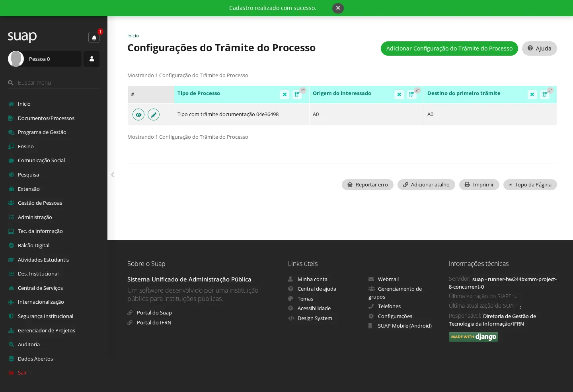The image size is (573, 392).
Task: Dismiss the success message banner
Action: point(338,8)
